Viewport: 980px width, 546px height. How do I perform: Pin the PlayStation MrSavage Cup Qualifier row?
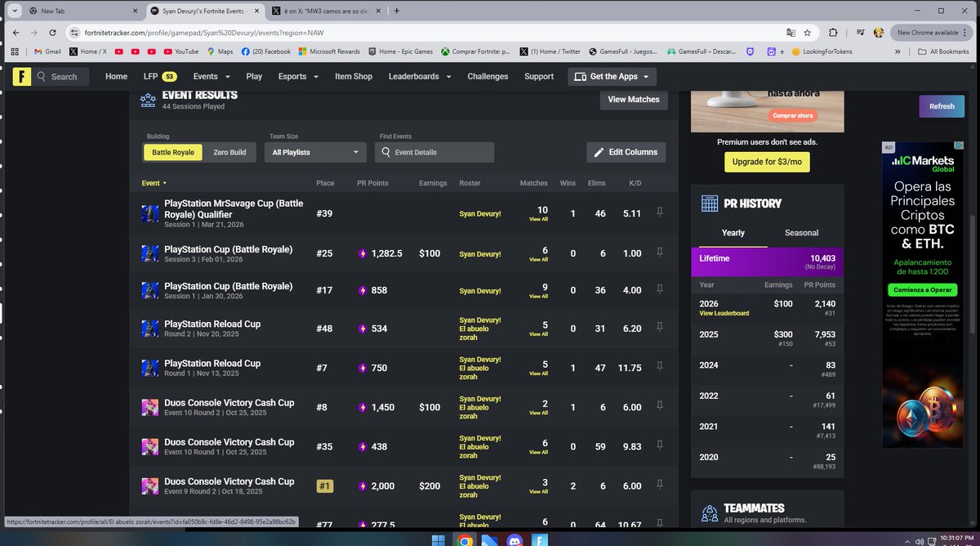click(x=660, y=213)
